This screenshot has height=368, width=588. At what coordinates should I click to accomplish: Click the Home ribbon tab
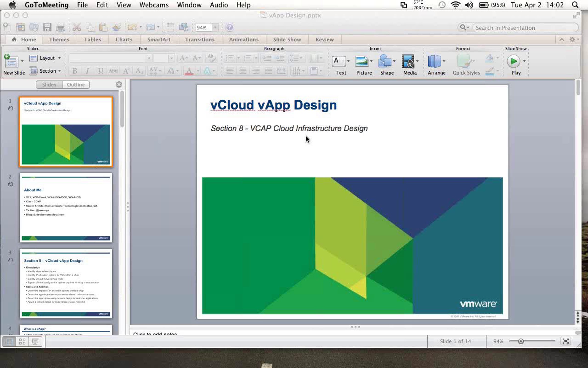coord(24,39)
